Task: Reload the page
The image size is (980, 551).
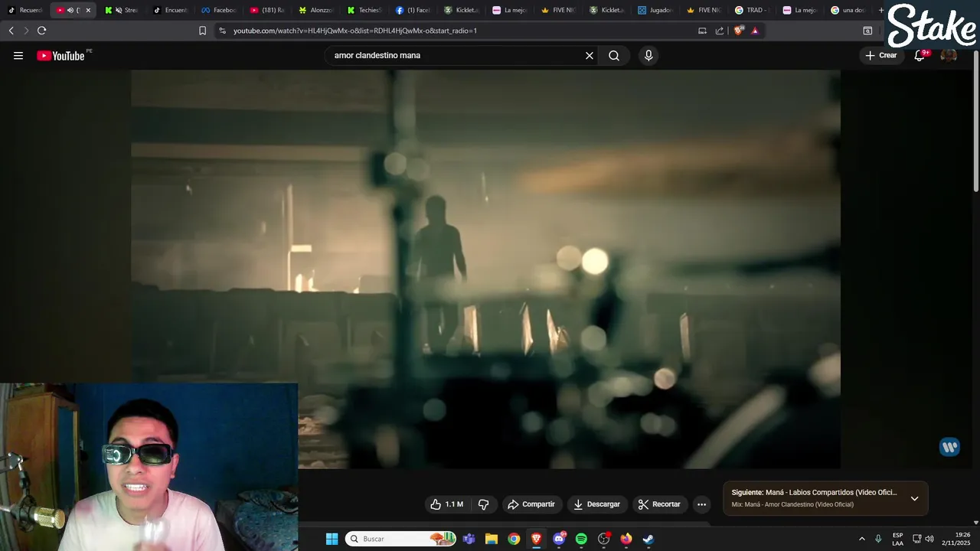Action: pyautogui.click(x=41, y=31)
